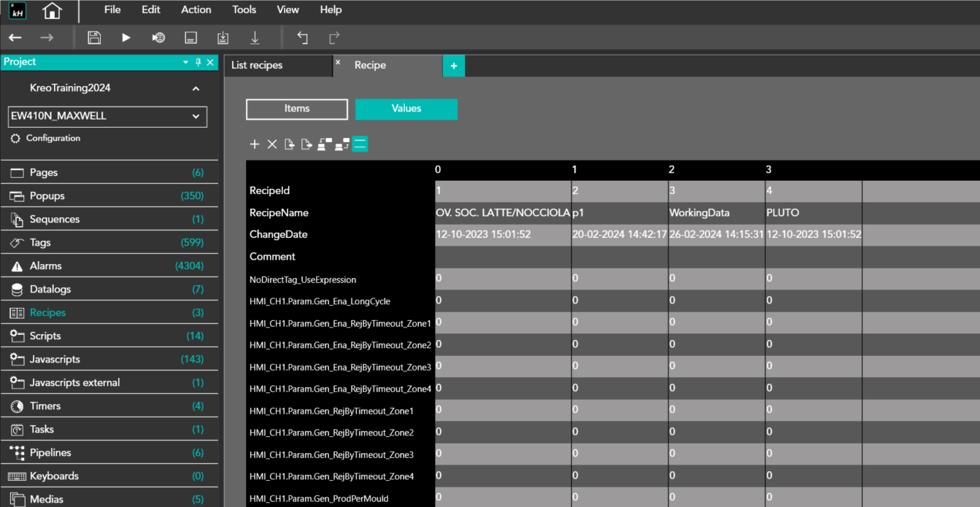Screen dimensions: 980x507
Task: Navigate back with the left arrow icon
Action: point(15,38)
